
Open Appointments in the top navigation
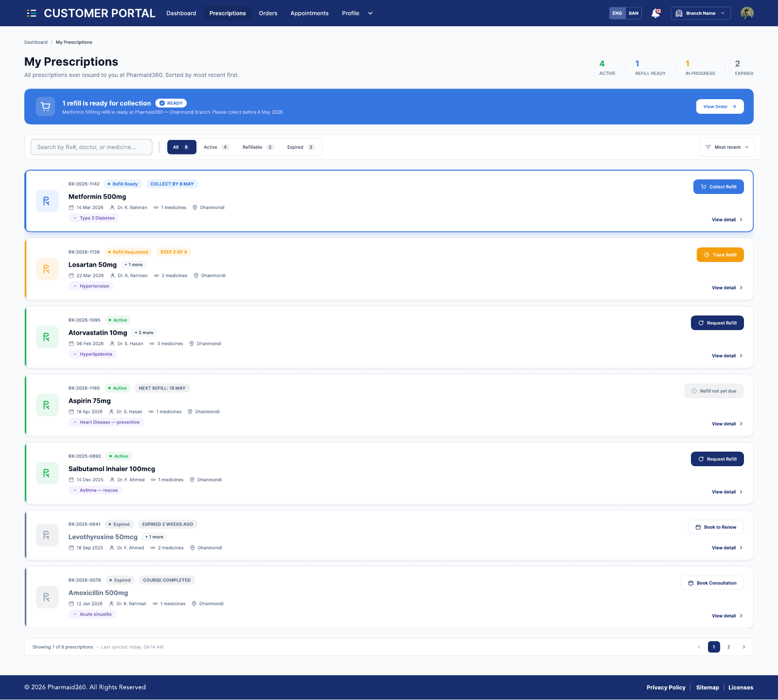[x=310, y=13]
